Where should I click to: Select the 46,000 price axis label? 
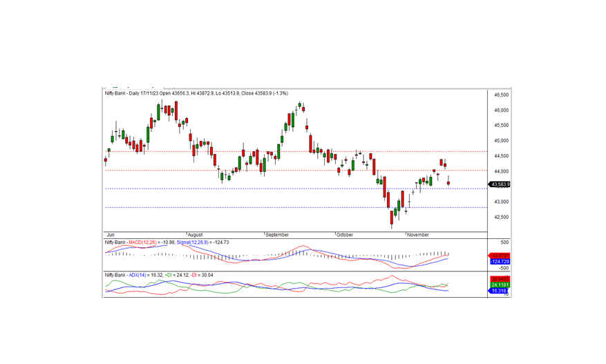coord(501,110)
